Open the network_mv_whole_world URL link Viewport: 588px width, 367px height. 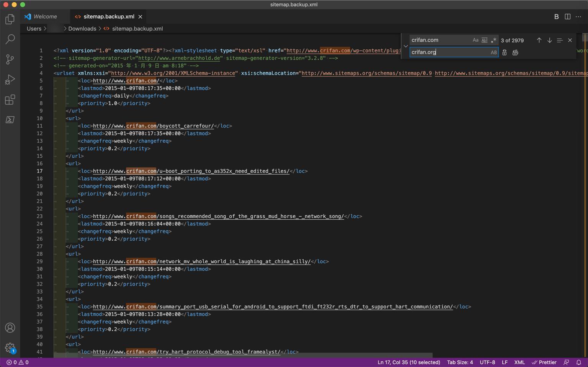click(202, 262)
